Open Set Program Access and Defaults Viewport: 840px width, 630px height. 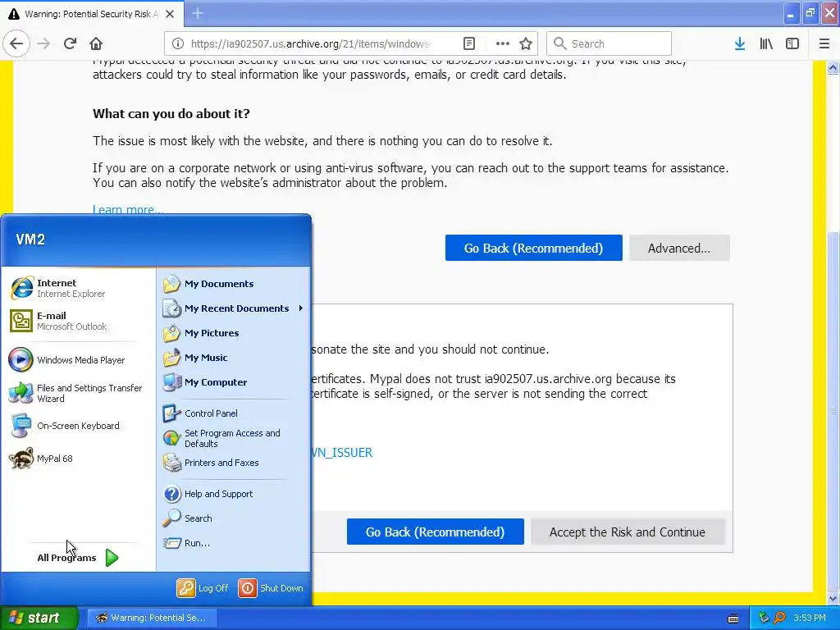[234, 438]
